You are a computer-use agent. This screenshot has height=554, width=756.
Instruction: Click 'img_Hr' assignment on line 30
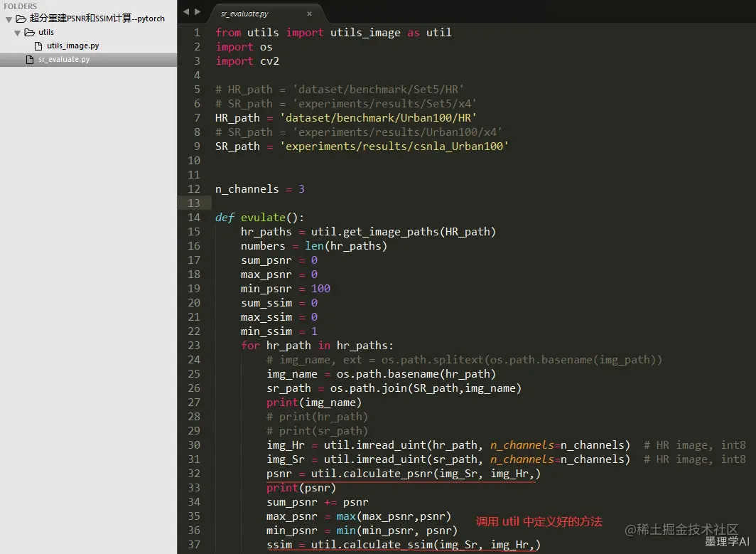(x=286, y=445)
